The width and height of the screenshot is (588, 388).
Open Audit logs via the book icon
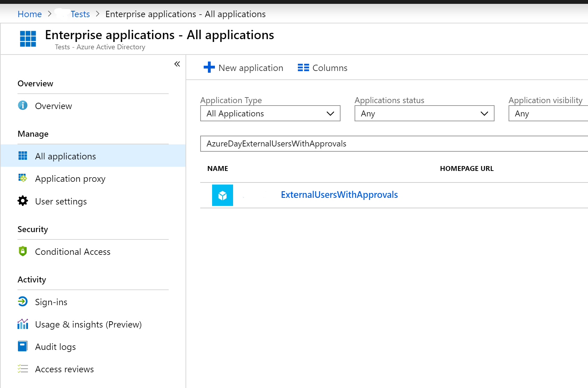[22, 346]
